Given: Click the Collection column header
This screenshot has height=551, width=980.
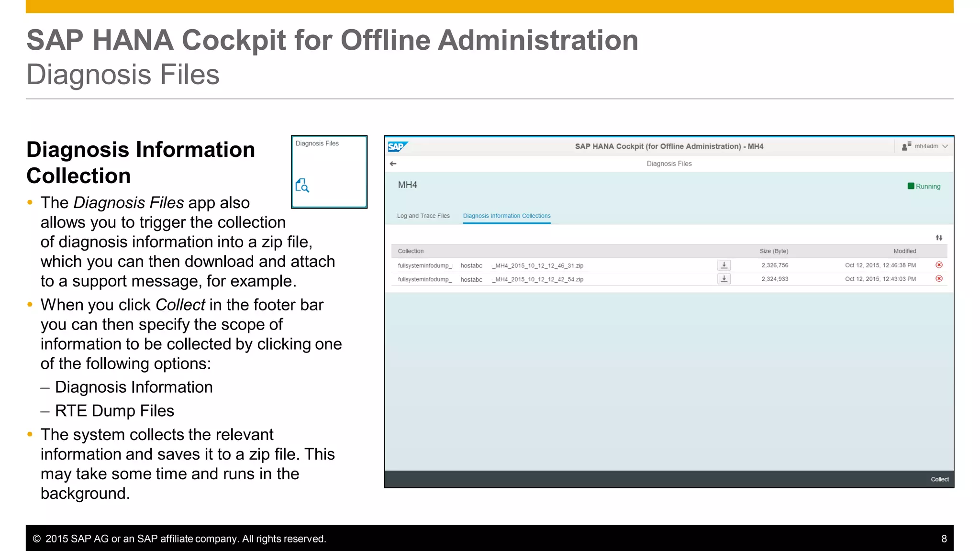Looking at the screenshot, I should coord(411,251).
